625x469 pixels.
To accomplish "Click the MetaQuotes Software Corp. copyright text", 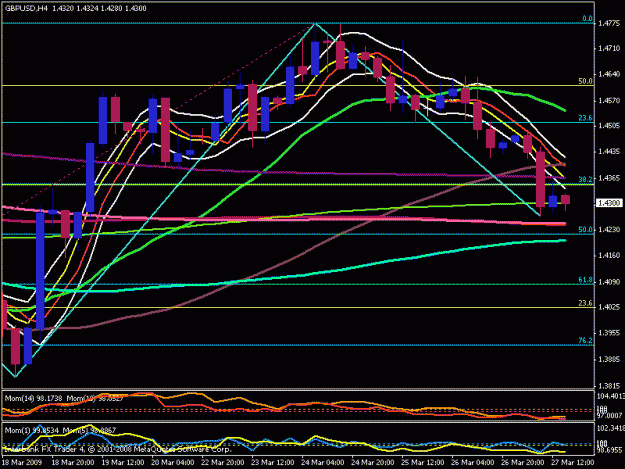I will tap(183, 449).
